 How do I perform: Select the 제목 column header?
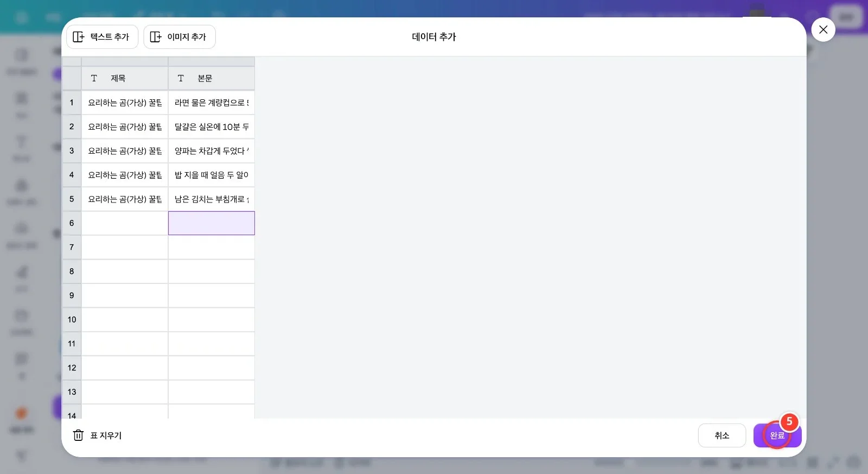point(125,78)
